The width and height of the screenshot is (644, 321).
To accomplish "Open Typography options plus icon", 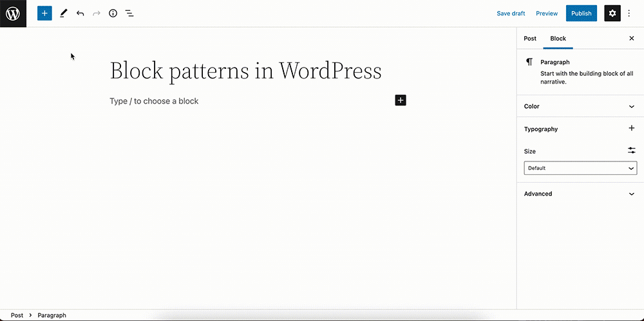I will (632, 128).
